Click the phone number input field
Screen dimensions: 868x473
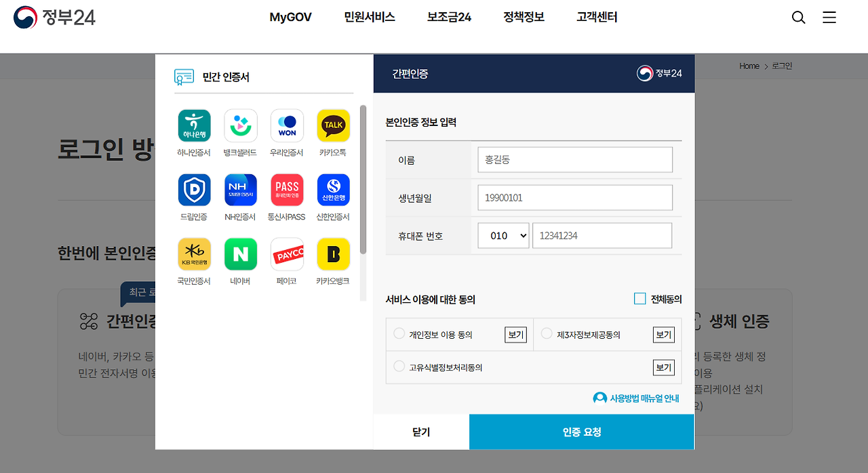(x=602, y=236)
